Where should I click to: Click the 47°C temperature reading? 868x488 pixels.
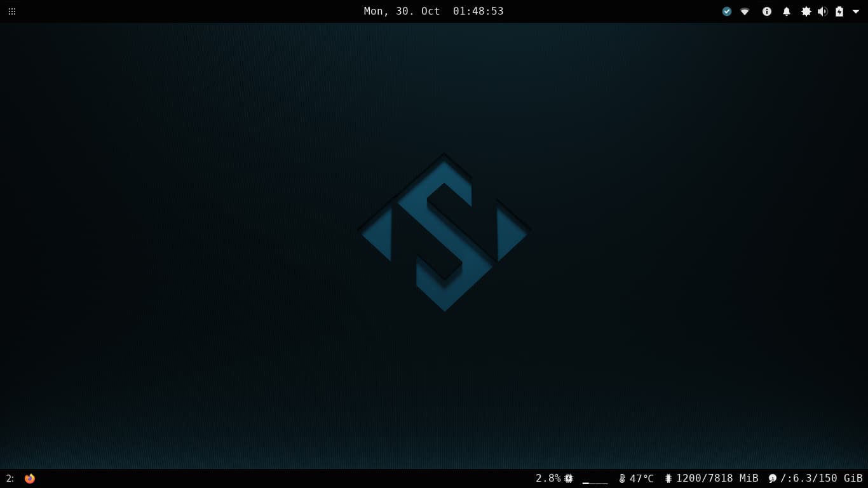(642, 478)
